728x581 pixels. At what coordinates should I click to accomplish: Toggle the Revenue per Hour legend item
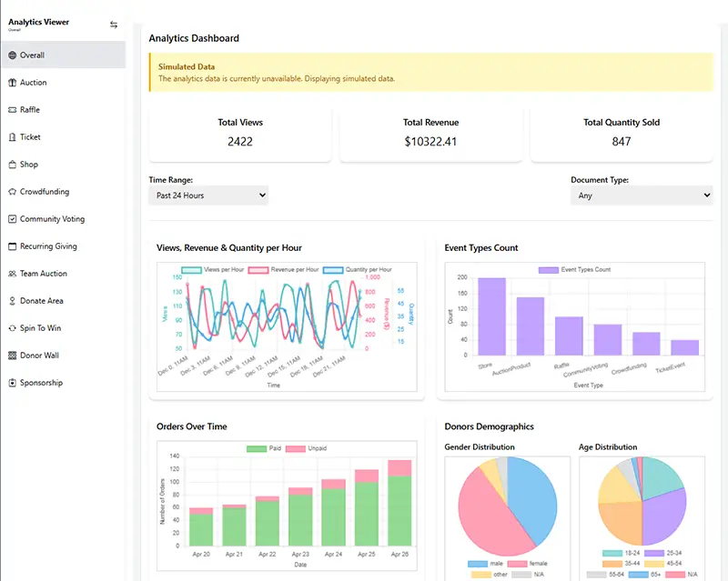[x=282, y=270]
